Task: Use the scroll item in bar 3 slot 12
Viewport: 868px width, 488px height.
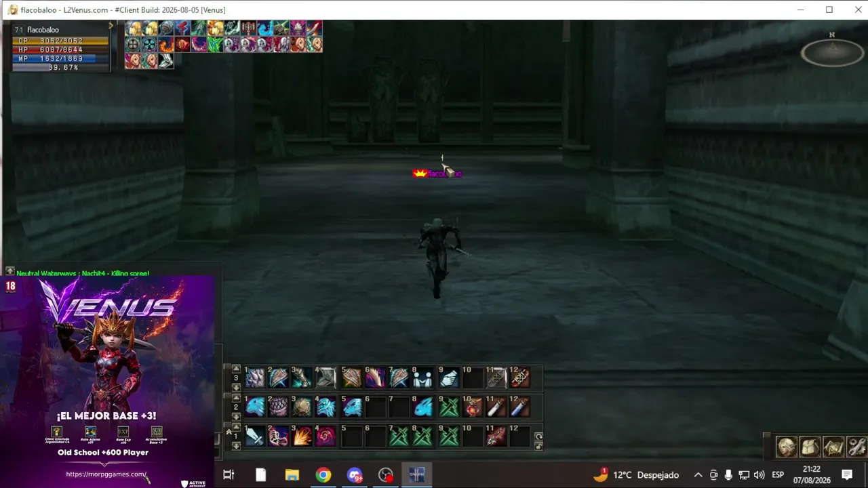Action: [519, 378]
